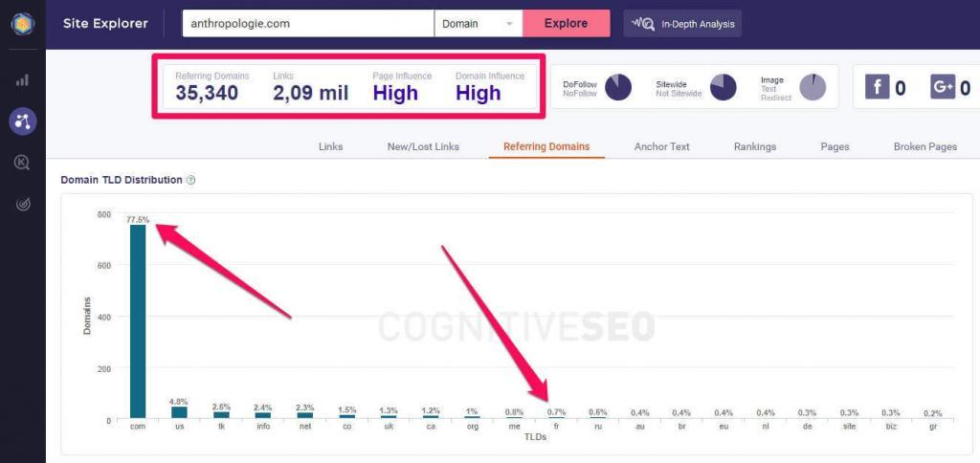Select the Site Explorer sidebar icon
980x463 pixels.
(22, 121)
